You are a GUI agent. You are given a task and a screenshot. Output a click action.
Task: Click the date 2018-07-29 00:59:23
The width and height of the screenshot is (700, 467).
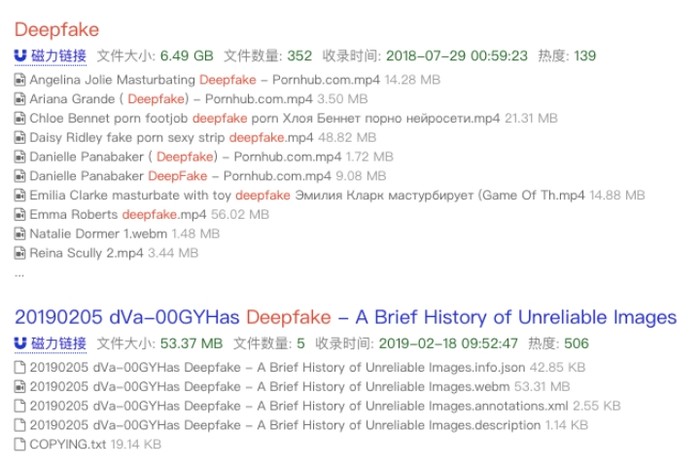coord(457,56)
